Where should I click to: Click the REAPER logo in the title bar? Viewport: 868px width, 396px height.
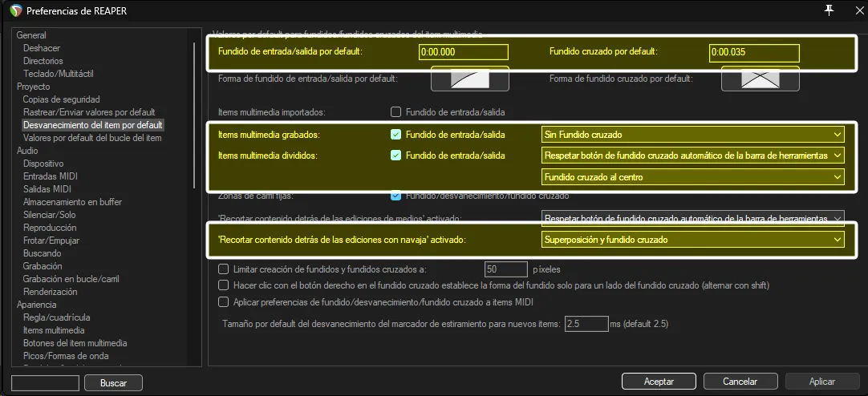pyautogui.click(x=16, y=10)
